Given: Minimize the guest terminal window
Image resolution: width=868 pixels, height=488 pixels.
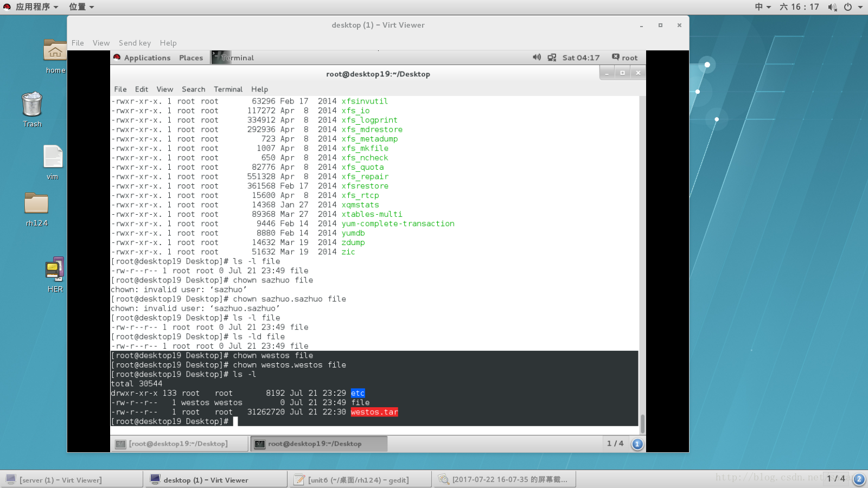Looking at the screenshot, I should pos(608,73).
